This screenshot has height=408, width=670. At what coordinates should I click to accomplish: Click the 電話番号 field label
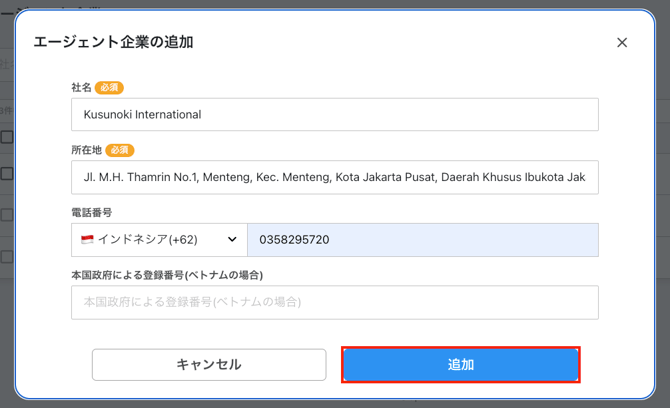[91, 212]
